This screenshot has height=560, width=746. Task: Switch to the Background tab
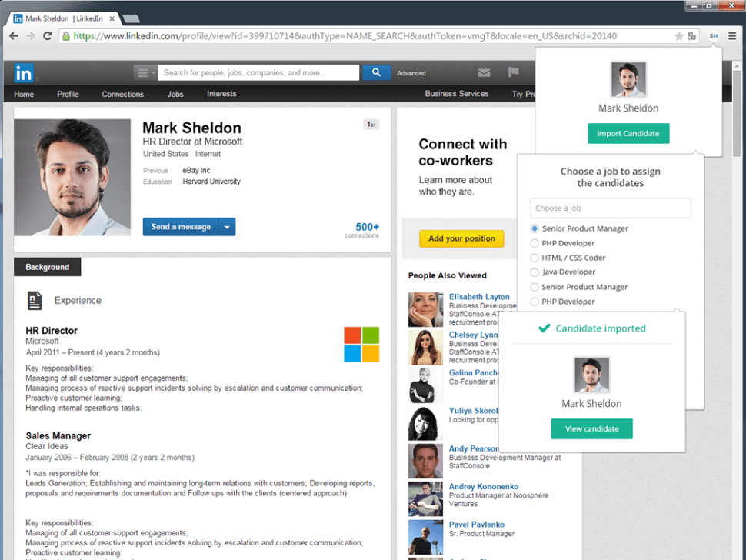click(x=47, y=267)
